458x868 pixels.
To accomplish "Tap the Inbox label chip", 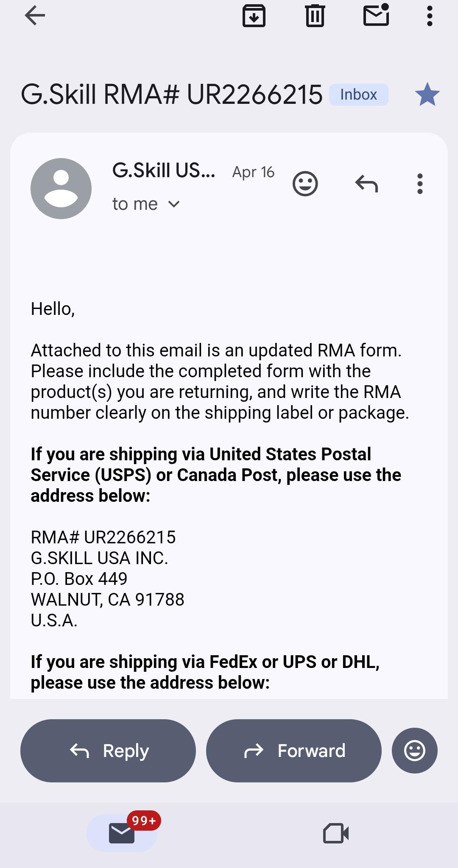I will point(359,95).
